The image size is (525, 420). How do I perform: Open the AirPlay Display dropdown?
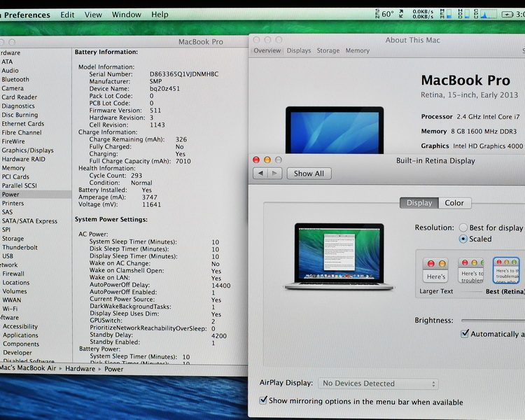tap(378, 384)
